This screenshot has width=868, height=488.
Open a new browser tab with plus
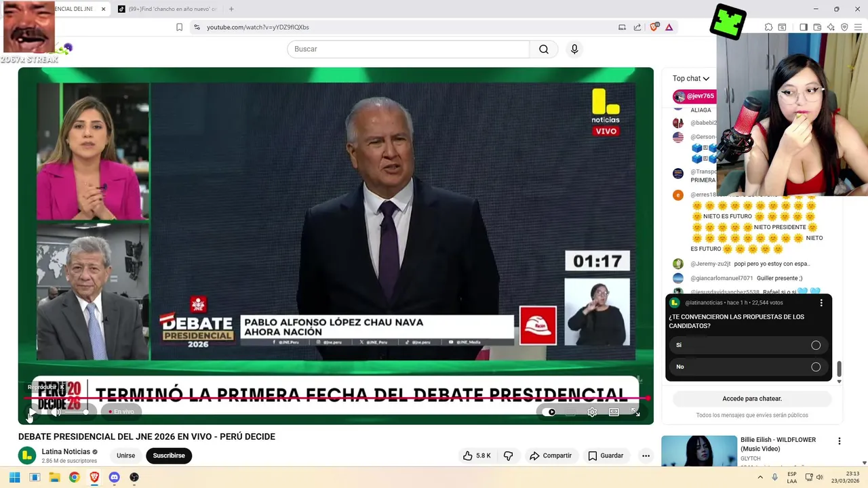[x=231, y=9]
